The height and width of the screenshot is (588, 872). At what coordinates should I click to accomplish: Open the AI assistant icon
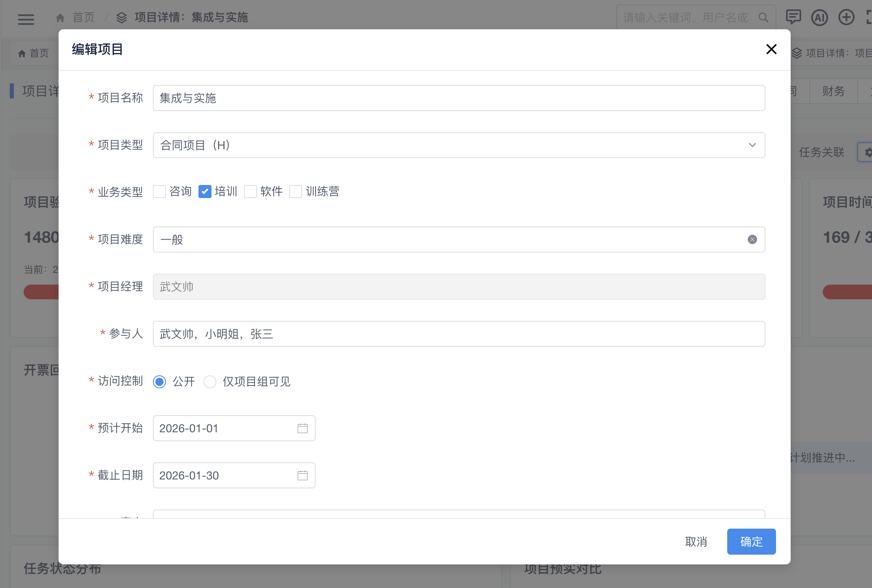[x=820, y=17]
